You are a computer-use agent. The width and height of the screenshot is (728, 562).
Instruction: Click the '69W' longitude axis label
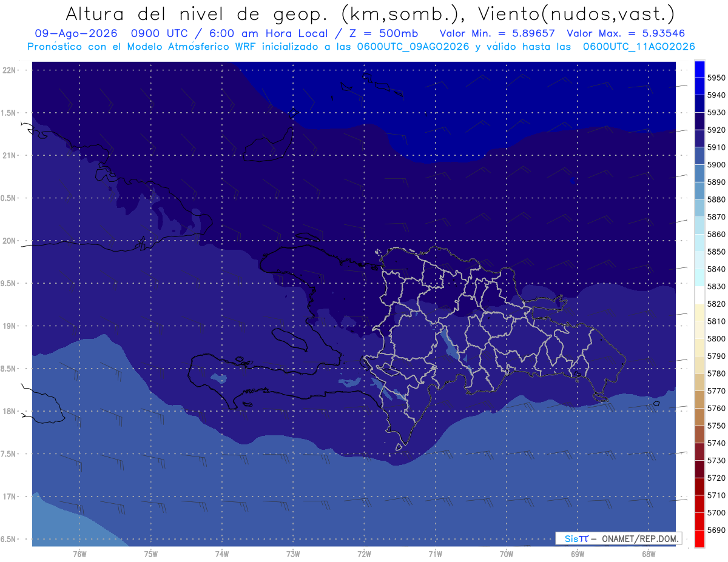578,554
